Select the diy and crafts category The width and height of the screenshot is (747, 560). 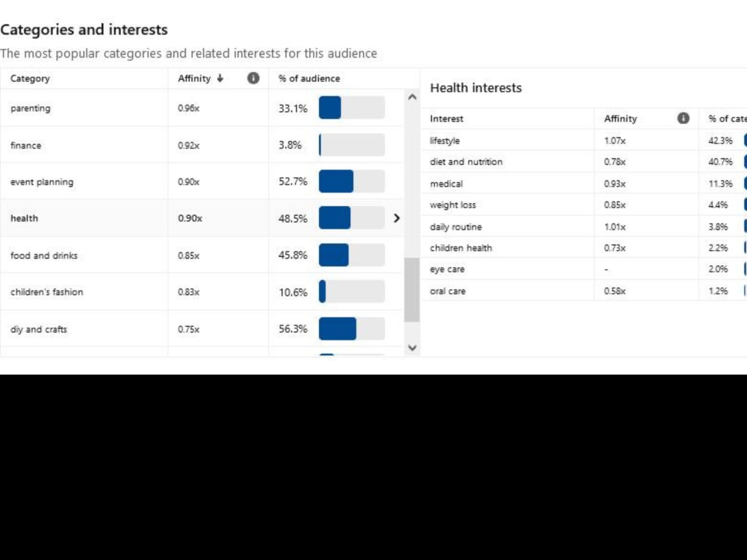click(202, 329)
